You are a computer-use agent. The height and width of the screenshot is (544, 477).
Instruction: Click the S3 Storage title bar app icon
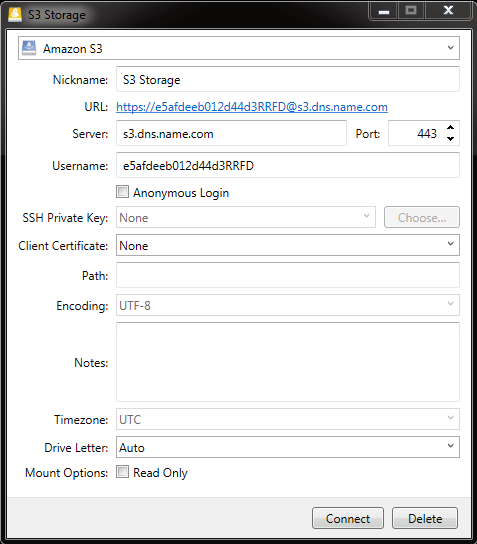point(15,15)
